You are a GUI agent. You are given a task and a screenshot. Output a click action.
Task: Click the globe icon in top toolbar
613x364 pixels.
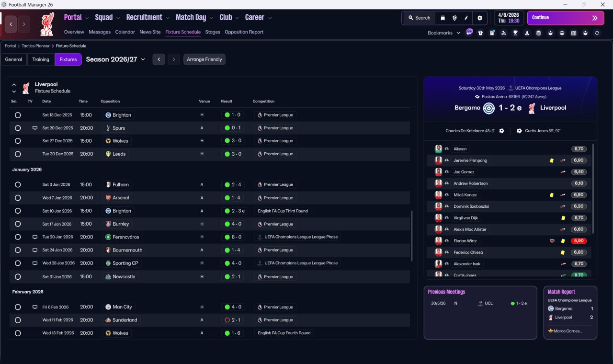click(x=454, y=18)
